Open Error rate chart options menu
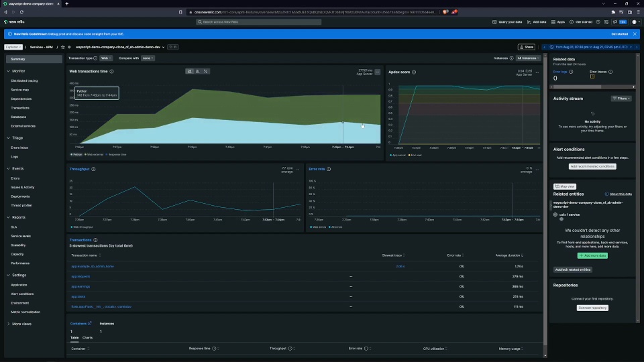Viewport: 644px width, 362px height. (537, 170)
